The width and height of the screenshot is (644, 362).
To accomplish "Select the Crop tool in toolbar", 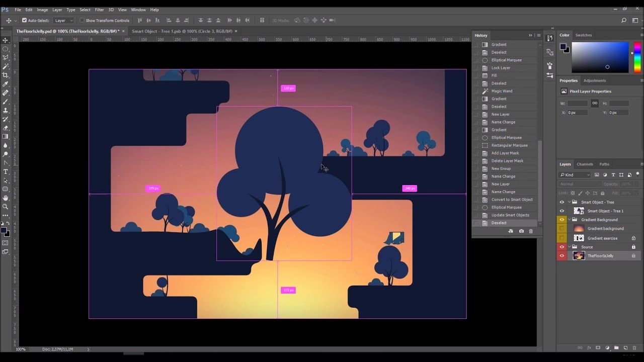I will coord(6,75).
